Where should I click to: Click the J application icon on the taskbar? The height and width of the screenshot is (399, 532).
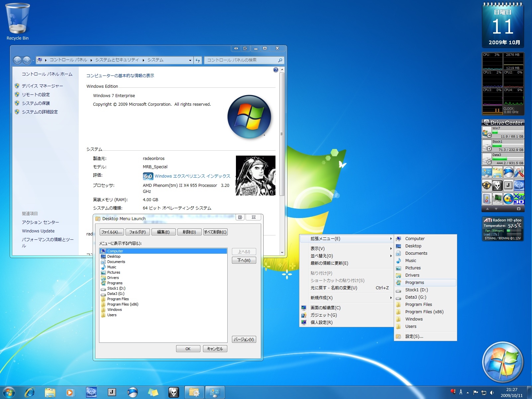112,392
